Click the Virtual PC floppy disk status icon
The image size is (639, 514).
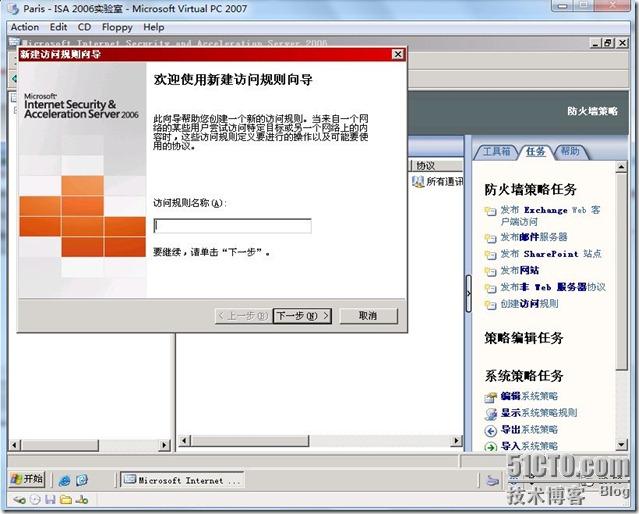coord(50,500)
